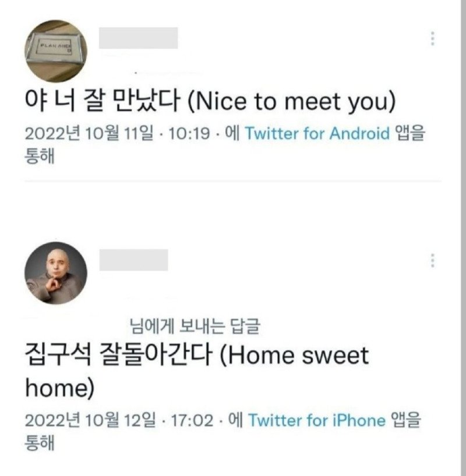The height and width of the screenshot is (476, 466).
Task: Select the 17:02 timestamp
Action: coord(192,421)
